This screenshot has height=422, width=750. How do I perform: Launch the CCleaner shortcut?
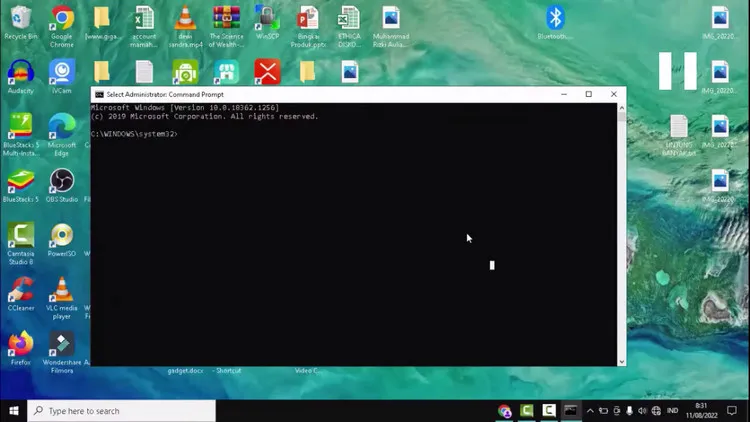tap(21, 294)
